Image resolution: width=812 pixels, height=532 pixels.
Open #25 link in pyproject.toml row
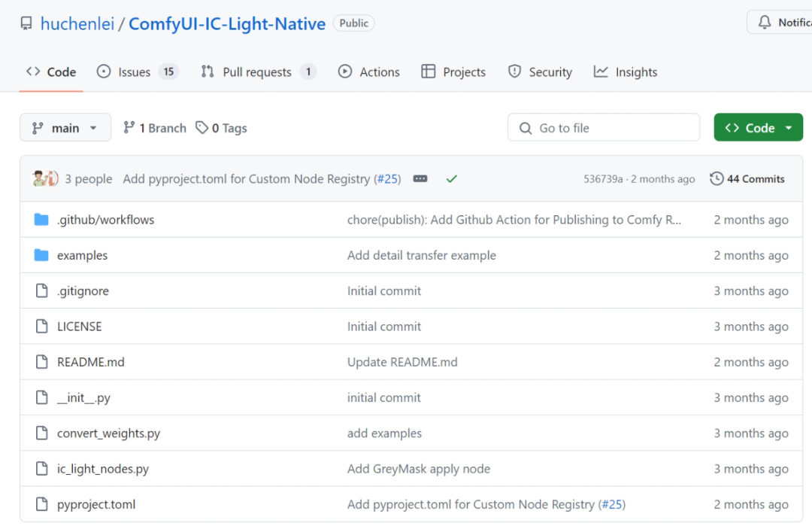coord(611,504)
